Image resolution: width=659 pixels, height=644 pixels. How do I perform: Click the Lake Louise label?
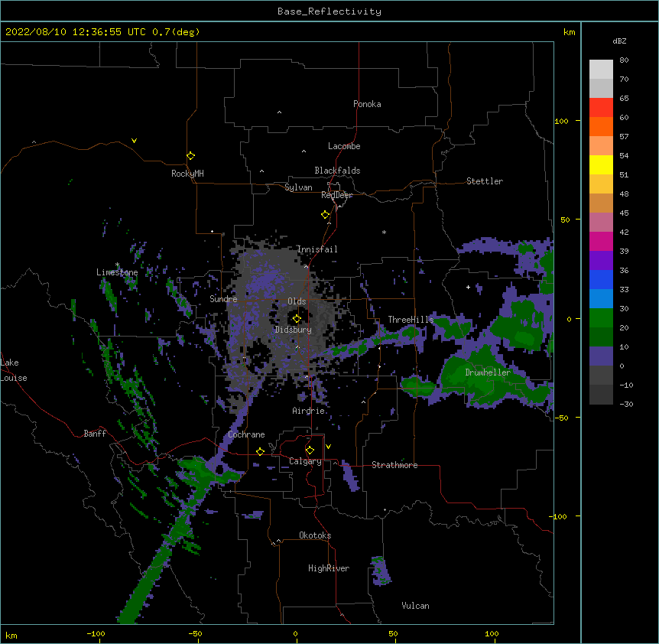coord(14,370)
